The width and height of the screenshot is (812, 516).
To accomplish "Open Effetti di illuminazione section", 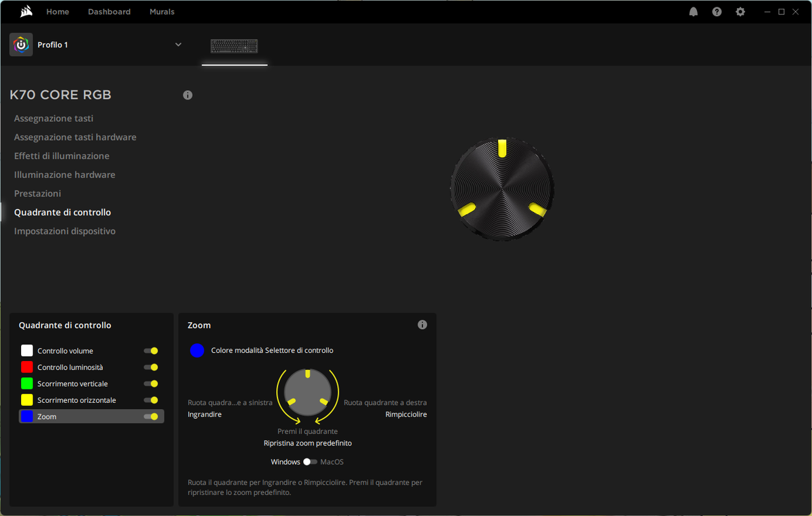I will click(62, 156).
